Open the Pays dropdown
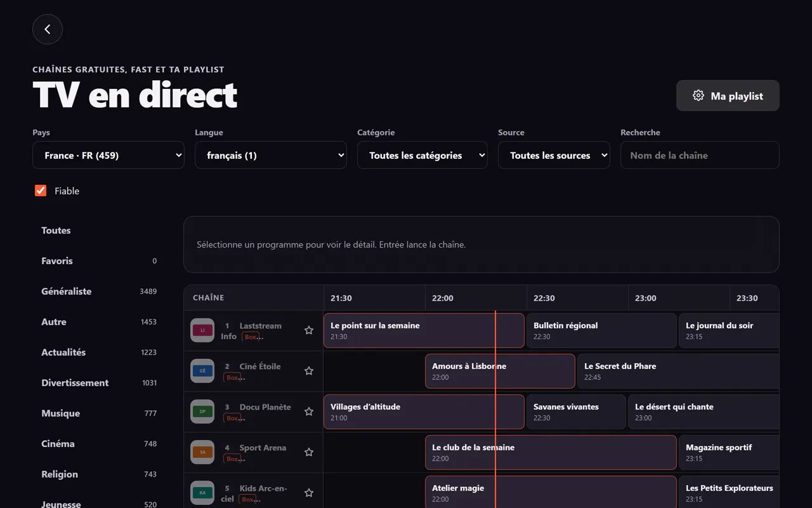The height and width of the screenshot is (508, 812). [x=108, y=155]
